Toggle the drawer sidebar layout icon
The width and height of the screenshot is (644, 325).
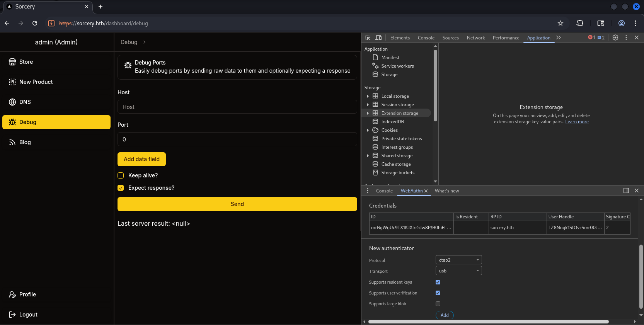pyautogui.click(x=626, y=191)
